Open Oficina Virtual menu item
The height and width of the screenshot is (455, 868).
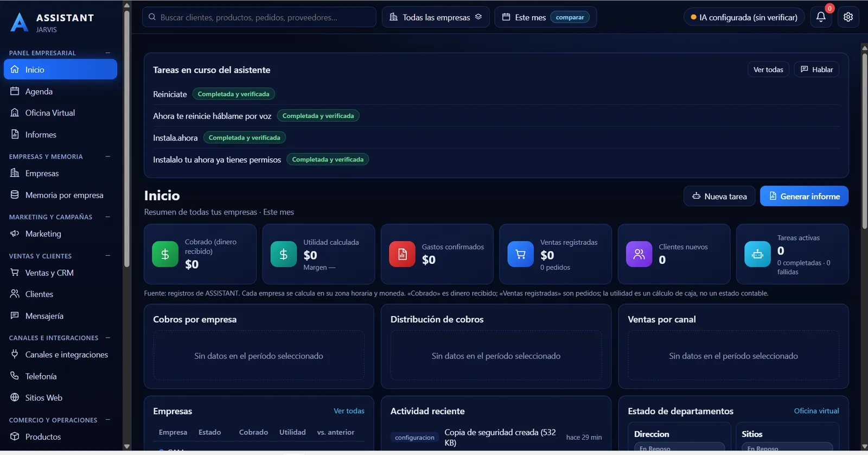click(60, 113)
